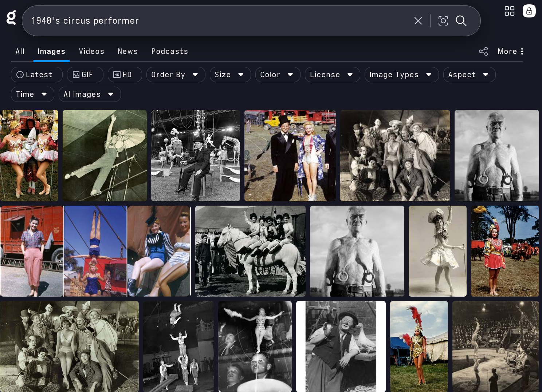542x392 pixels.
Task: Open the License dropdown
Action: pyautogui.click(x=333, y=75)
